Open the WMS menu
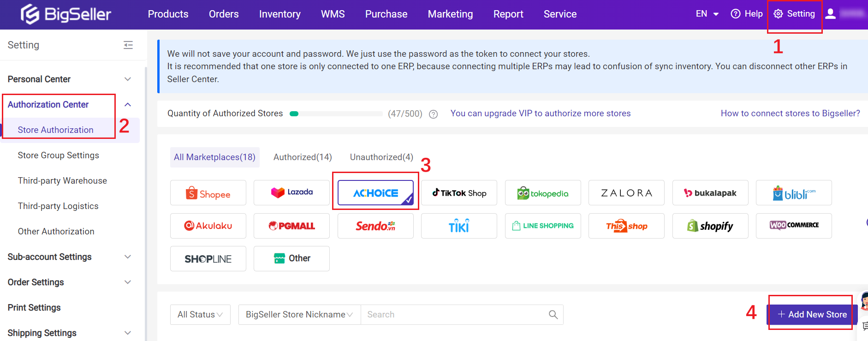 tap(333, 14)
